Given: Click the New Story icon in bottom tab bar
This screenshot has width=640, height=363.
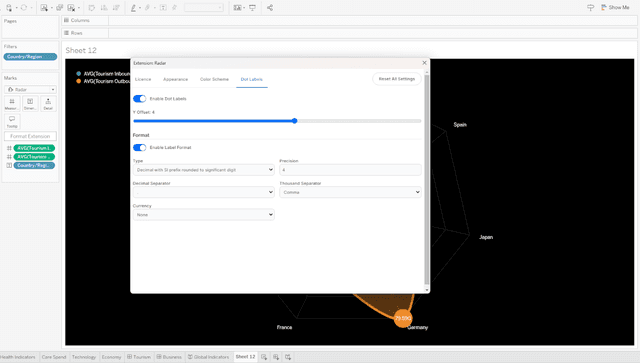Looking at the screenshot, I should pos(288,357).
